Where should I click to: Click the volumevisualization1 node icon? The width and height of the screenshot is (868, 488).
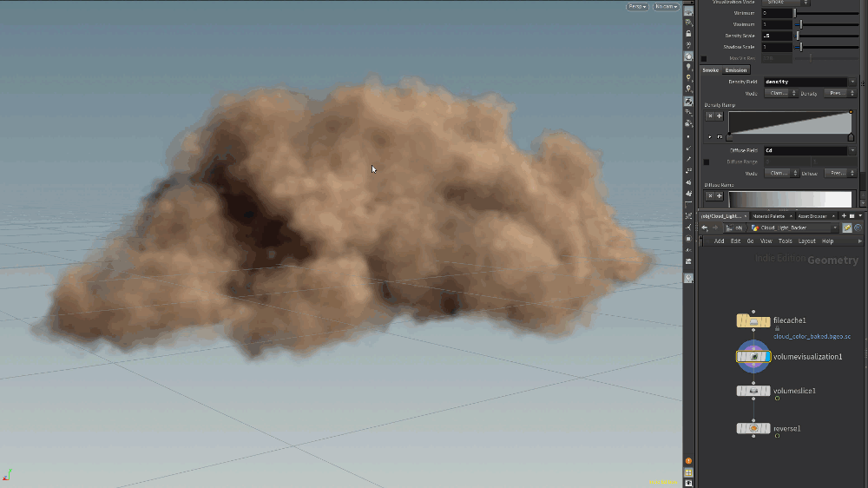pyautogui.click(x=753, y=357)
